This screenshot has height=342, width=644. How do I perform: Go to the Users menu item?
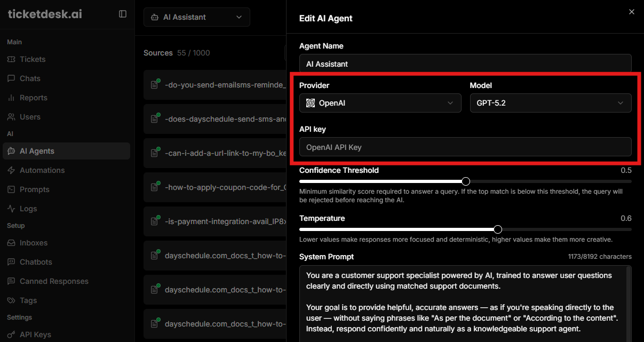click(30, 117)
